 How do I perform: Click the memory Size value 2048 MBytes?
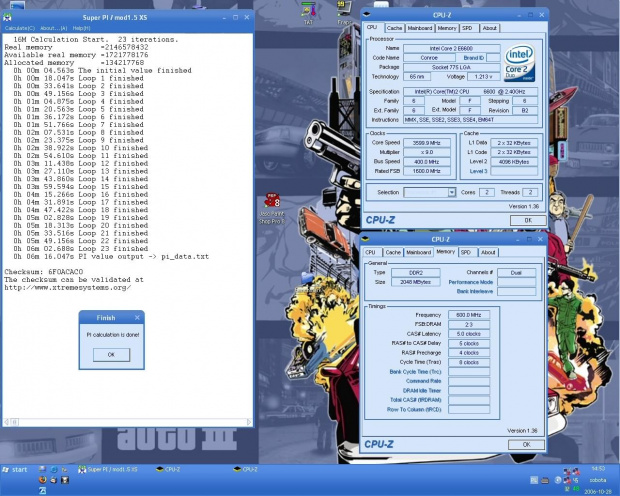tap(416, 282)
